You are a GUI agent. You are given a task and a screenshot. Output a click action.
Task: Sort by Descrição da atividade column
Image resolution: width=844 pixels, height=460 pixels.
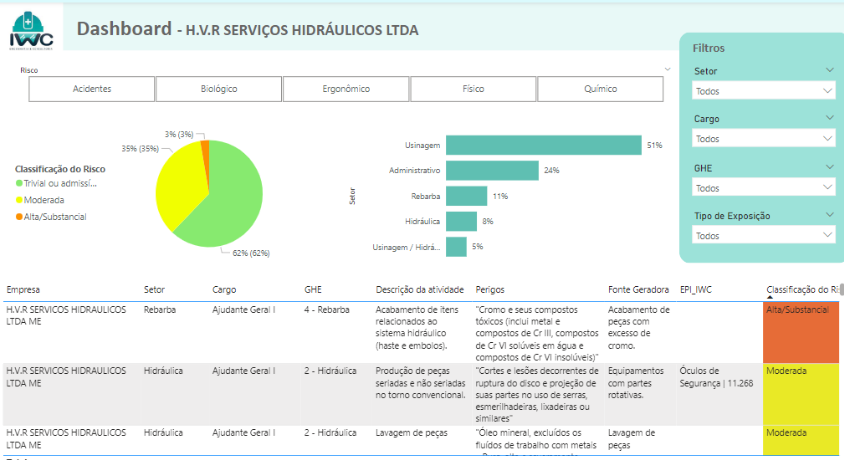(x=419, y=289)
